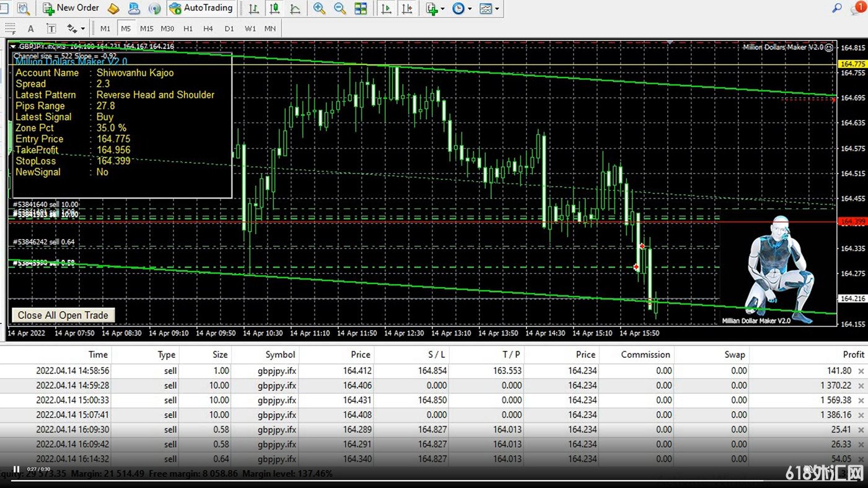Select the red 164.399 stop level label
The width and height of the screenshot is (868, 488).
852,221
